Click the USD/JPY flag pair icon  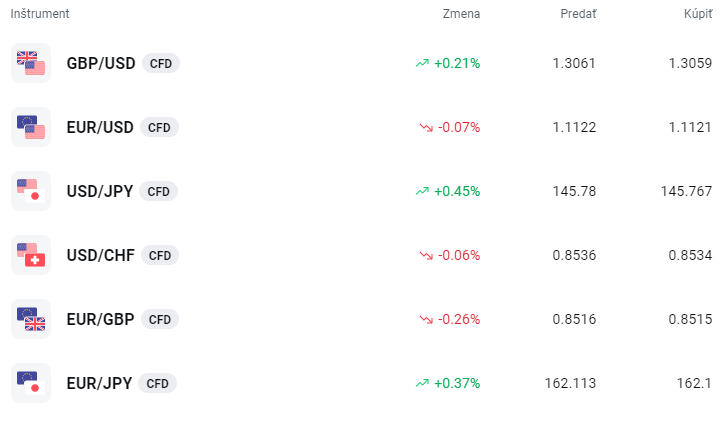31,191
